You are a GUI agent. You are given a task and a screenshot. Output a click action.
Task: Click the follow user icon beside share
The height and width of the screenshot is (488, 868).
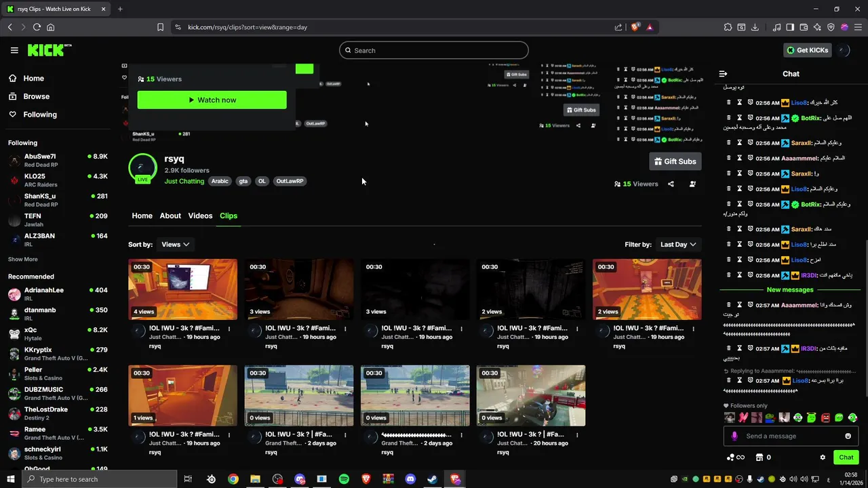pyautogui.click(x=692, y=184)
